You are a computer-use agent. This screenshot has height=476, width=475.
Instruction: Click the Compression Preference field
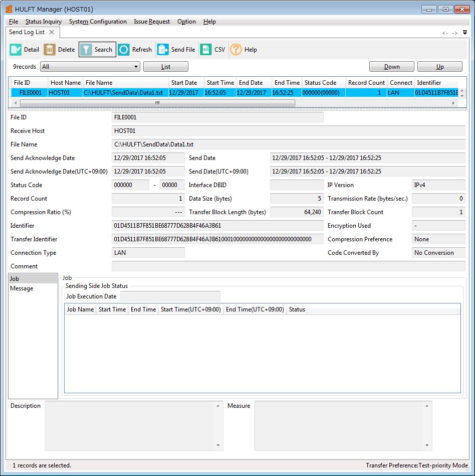[x=438, y=239]
